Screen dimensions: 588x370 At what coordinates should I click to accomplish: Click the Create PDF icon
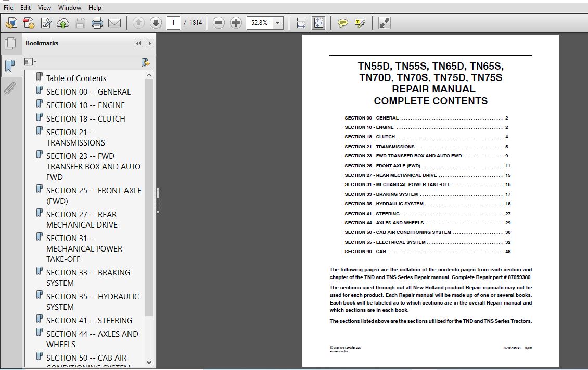click(x=11, y=23)
